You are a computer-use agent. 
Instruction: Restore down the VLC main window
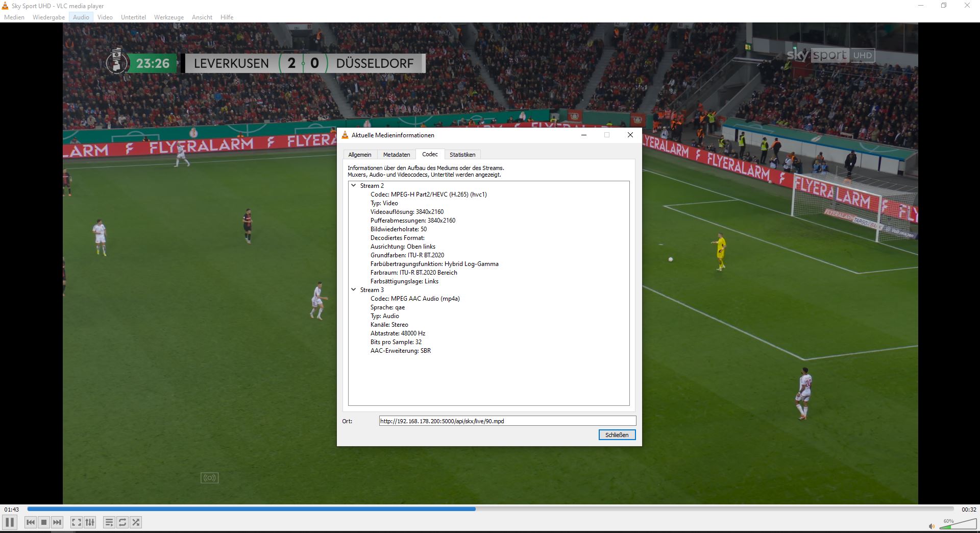(944, 6)
